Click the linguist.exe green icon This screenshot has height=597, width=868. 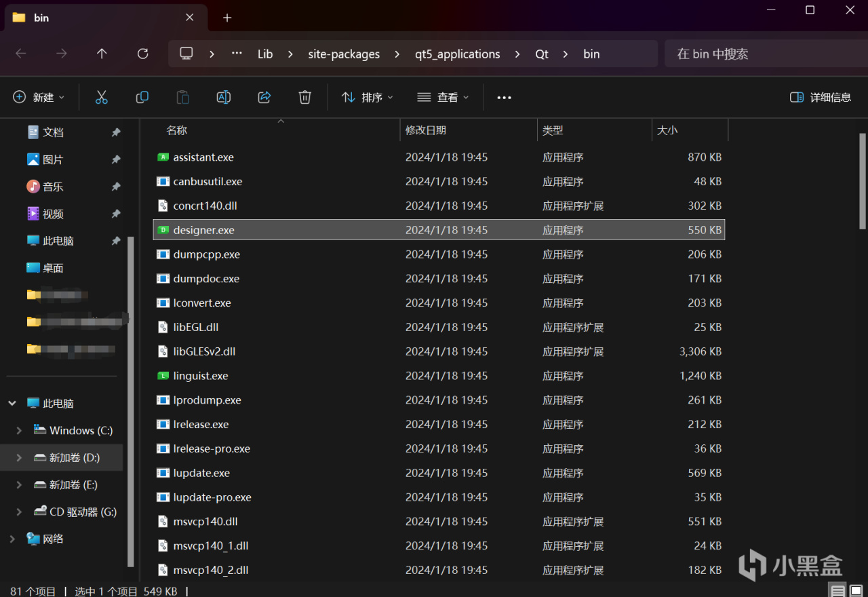[163, 375]
